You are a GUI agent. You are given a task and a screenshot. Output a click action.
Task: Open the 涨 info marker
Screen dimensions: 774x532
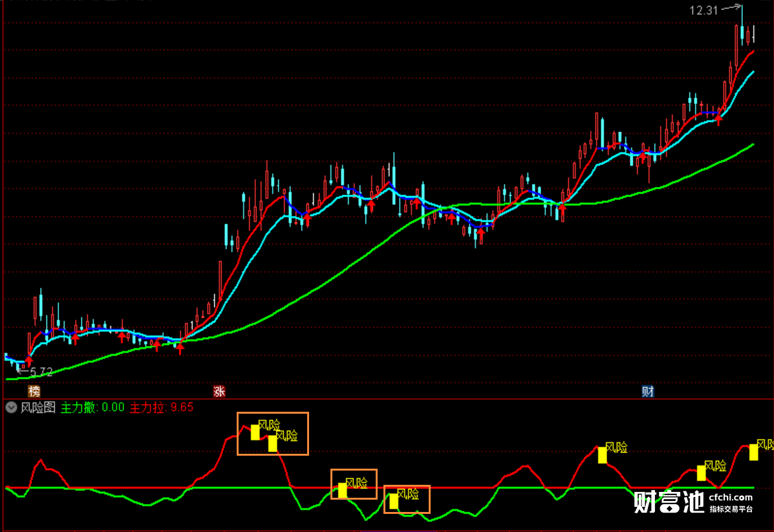[219, 392]
